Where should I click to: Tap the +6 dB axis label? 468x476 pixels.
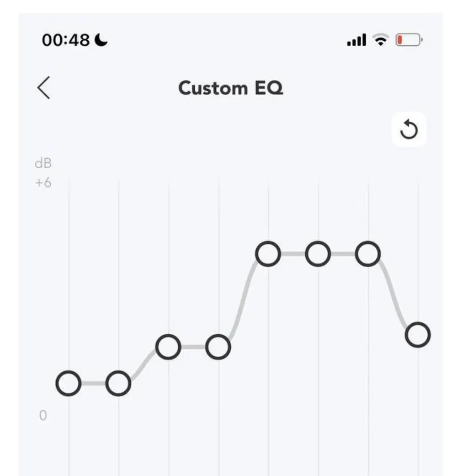coord(43,183)
